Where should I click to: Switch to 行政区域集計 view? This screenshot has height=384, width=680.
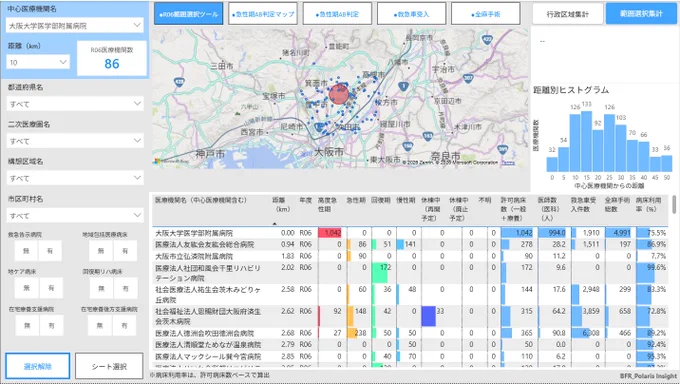(568, 14)
